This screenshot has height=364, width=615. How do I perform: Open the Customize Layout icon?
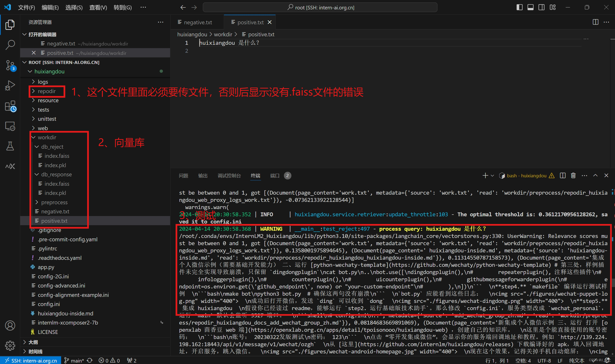pos(552,7)
